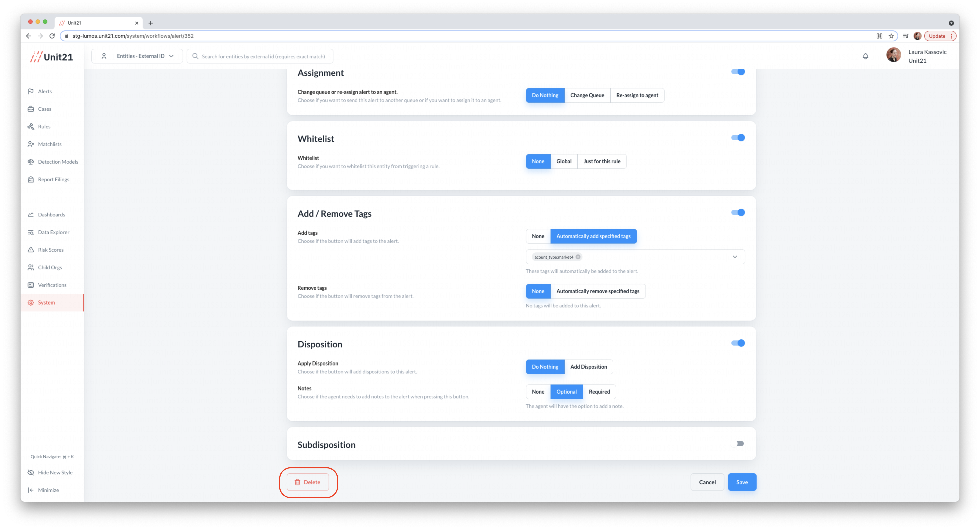Viewport: 980px width, 529px height.
Task: Click the Delete button
Action: pyautogui.click(x=307, y=482)
